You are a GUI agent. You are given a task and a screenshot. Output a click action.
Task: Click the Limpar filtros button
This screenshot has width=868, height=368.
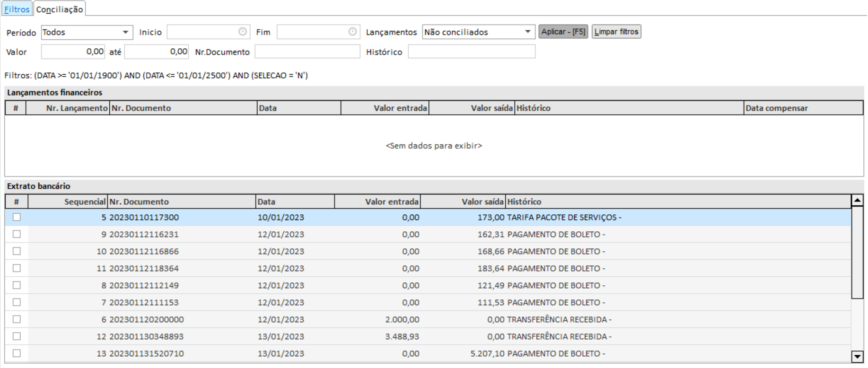pyautogui.click(x=616, y=32)
